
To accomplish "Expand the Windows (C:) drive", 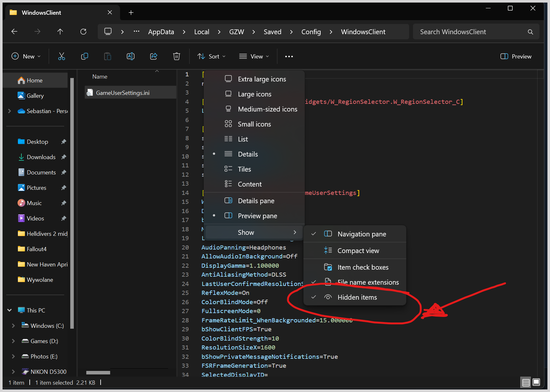I will coord(13,326).
